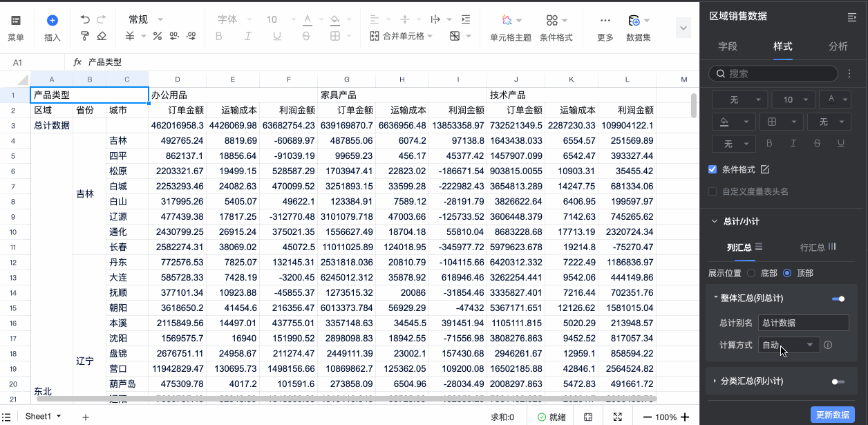The image size is (868, 425).
Task: Switch to 字段 tab
Action: (x=728, y=46)
